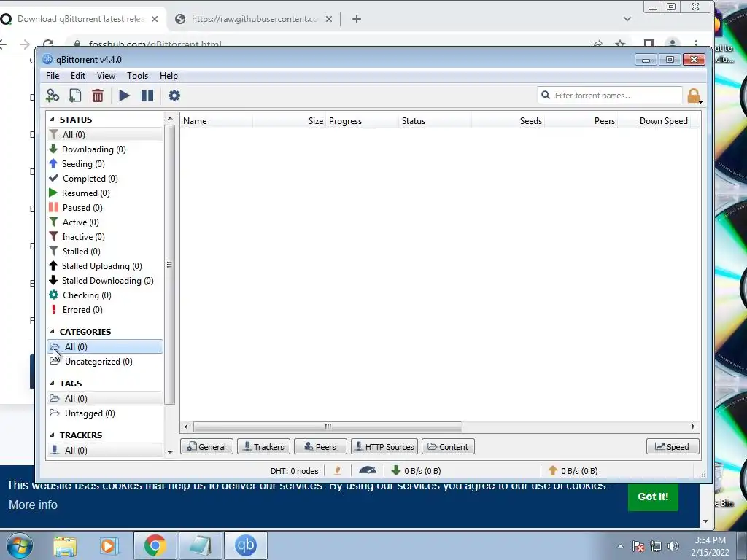This screenshot has height=560, width=747.
Task: Select the Resumed (0) filter
Action: (105, 192)
